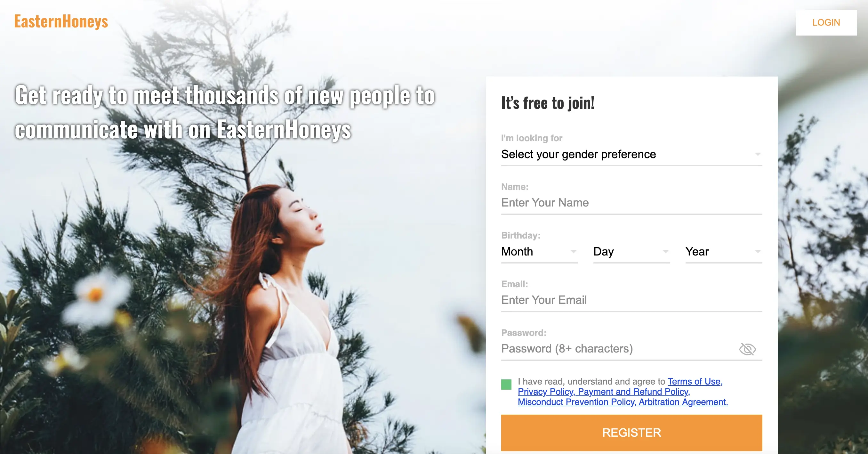Viewport: 868px width, 454px height.
Task: Uncheck the green terms agreement checkbox
Action: point(506,385)
